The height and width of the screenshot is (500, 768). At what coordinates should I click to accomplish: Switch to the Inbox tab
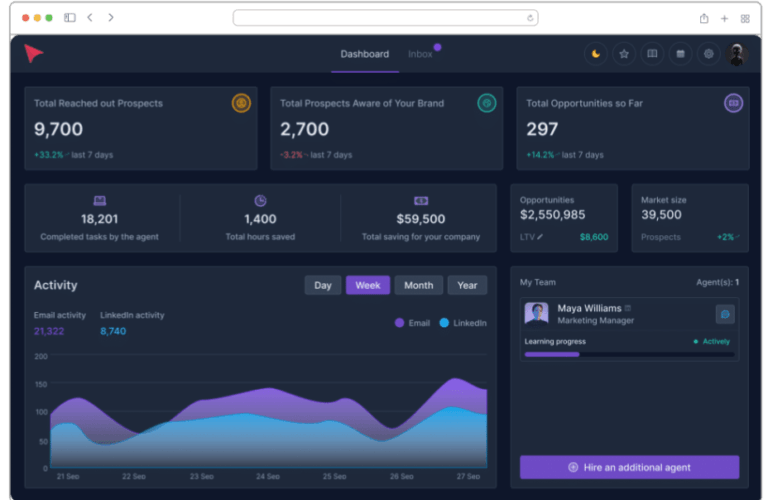click(420, 54)
